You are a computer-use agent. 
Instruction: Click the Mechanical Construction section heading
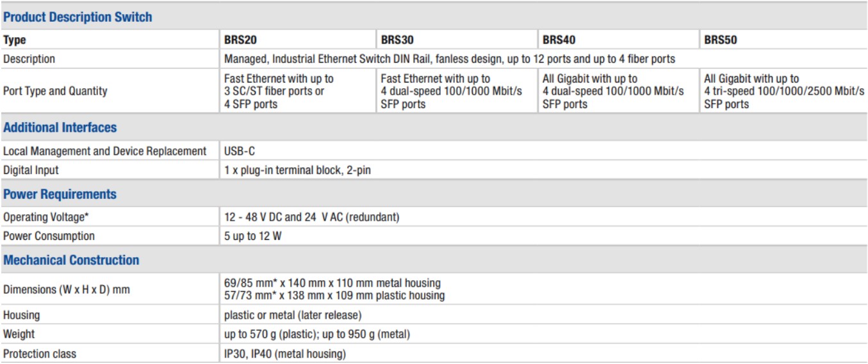71,260
